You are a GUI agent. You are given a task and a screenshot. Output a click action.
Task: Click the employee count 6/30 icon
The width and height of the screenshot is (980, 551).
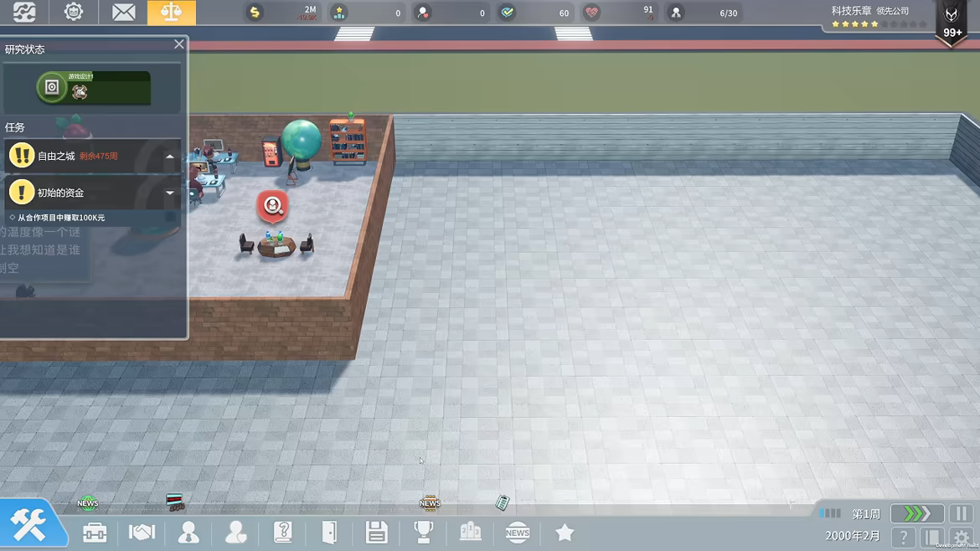click(676, 13)
